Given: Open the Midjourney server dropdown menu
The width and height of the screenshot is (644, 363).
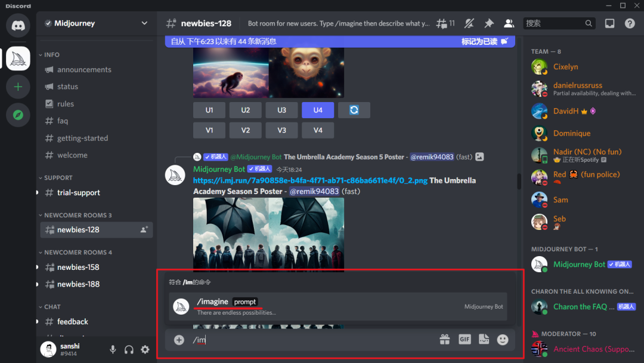Looking at the screenshot, I should coord(95,23).
